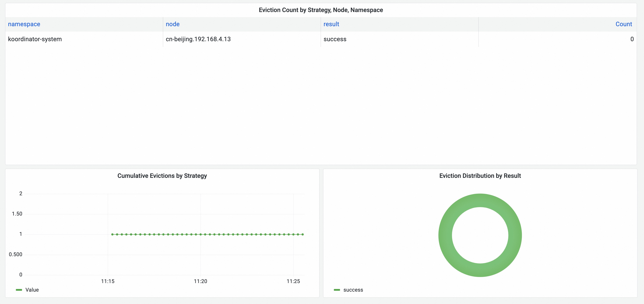644x304 pixels.
Task: Sort table by node column header
Action: (172, 24)
